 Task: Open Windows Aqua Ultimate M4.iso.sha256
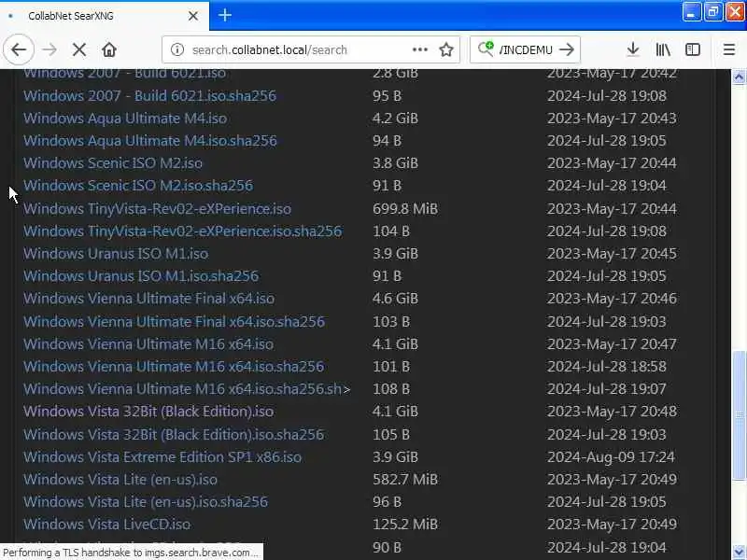150,141
